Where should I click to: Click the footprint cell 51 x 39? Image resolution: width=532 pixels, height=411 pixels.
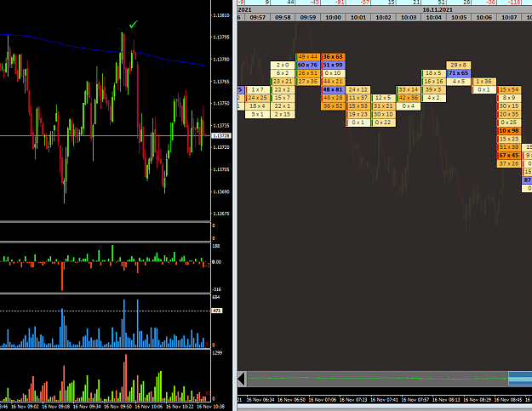[x=508, y=147]
